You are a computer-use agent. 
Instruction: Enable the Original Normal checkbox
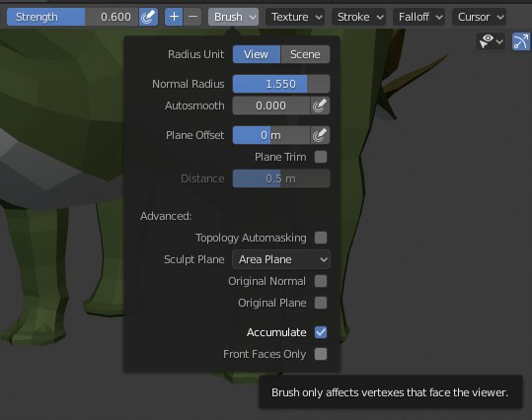(321, 281)
